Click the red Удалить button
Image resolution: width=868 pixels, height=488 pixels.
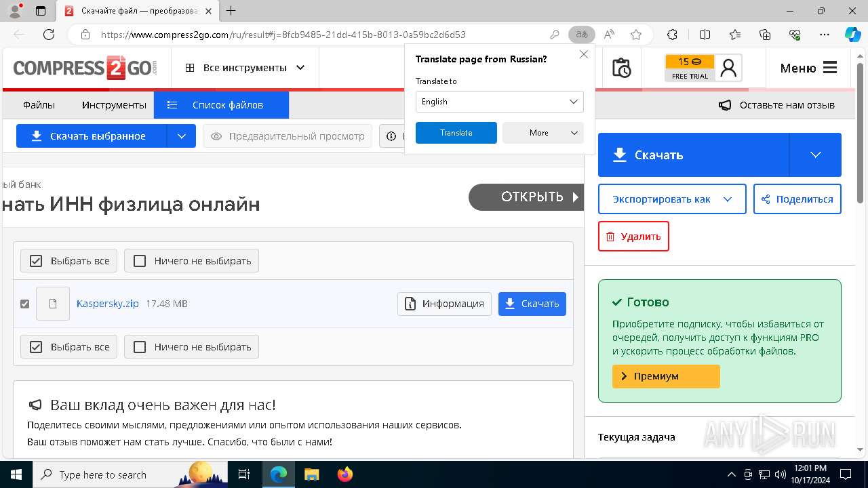point(633,237)
